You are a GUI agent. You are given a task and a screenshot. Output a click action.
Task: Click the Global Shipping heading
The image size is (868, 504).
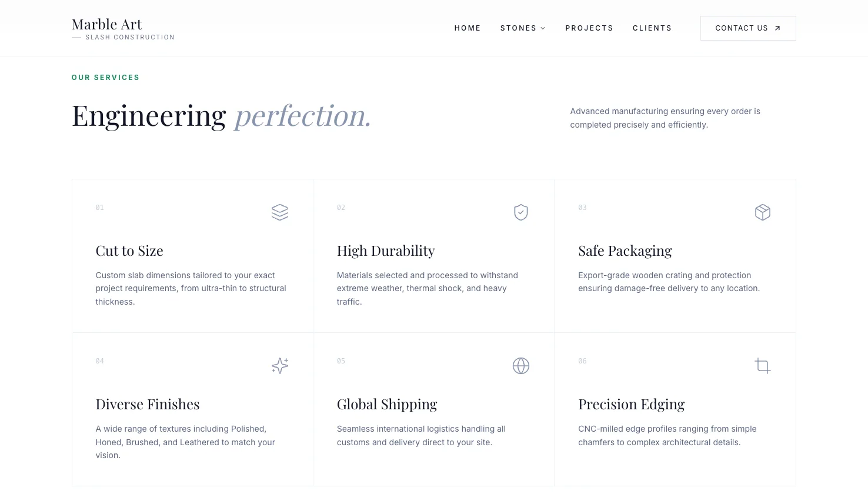coord(387,405)
